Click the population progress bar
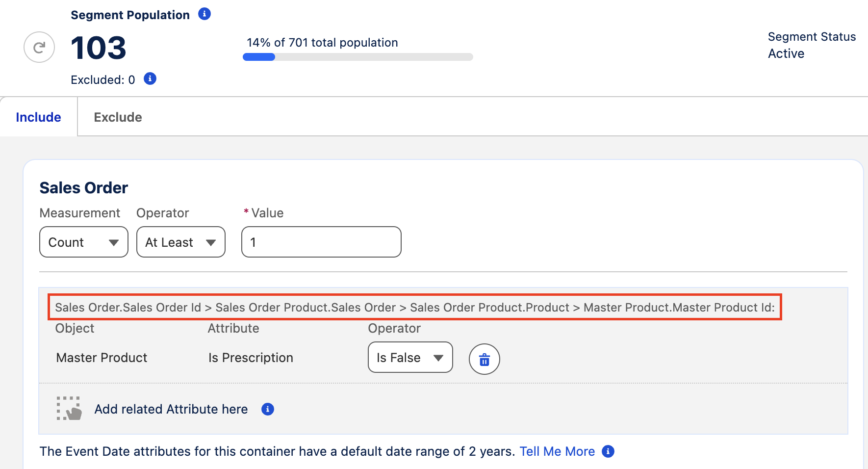This screenshot has width=868, height=469. (357, 57)
